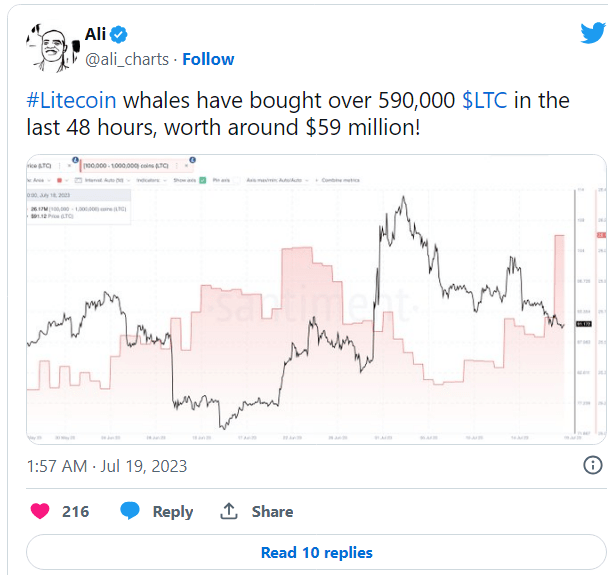Select the Price (LTC) metric tab
608x575 pixels.
[39, 166]
